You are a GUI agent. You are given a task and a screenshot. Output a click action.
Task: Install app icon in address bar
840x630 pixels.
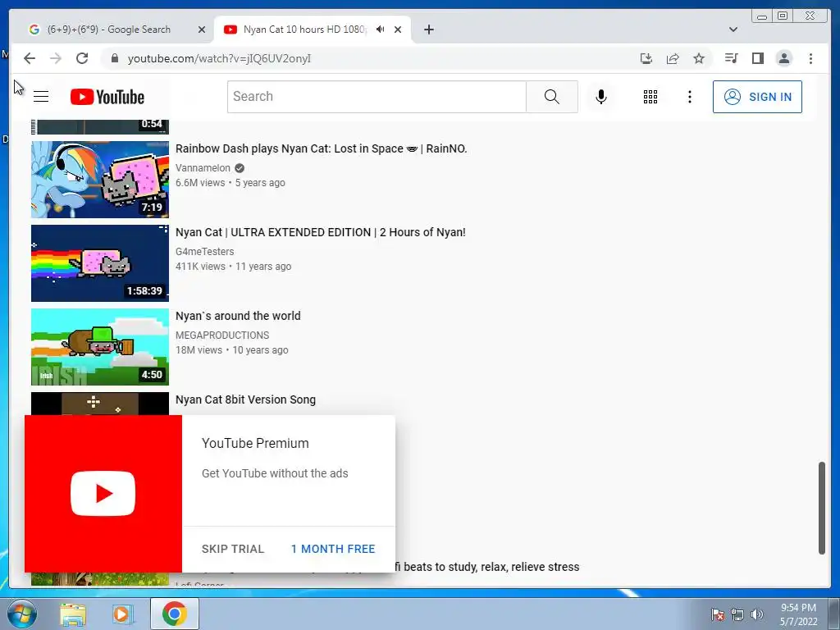pyautogui.click(x=646, y=58)
